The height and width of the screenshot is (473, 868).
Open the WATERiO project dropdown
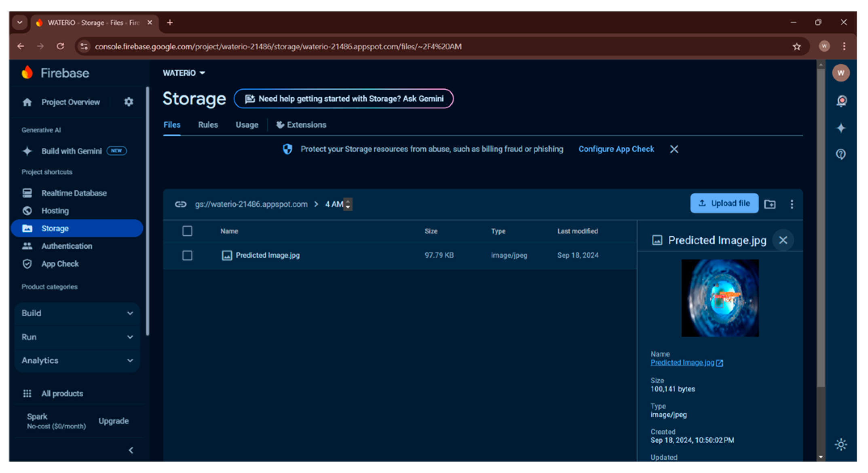coord(184,73)
